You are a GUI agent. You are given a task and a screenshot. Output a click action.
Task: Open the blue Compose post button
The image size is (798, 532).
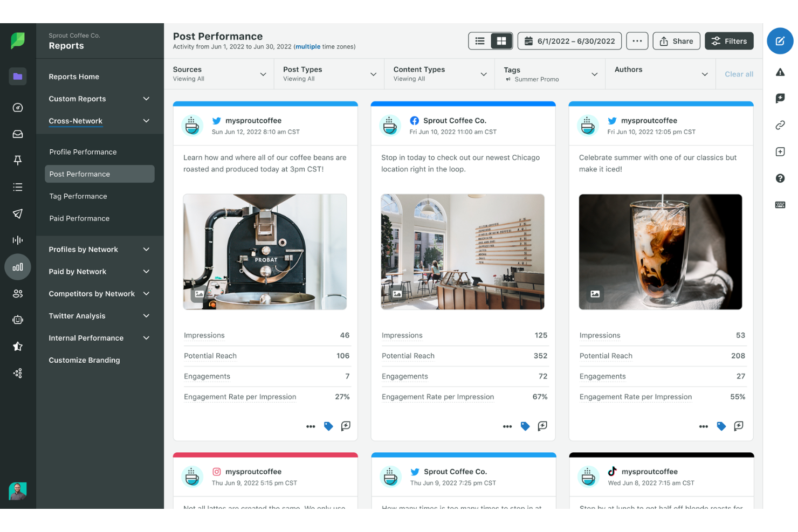[780, 40]
